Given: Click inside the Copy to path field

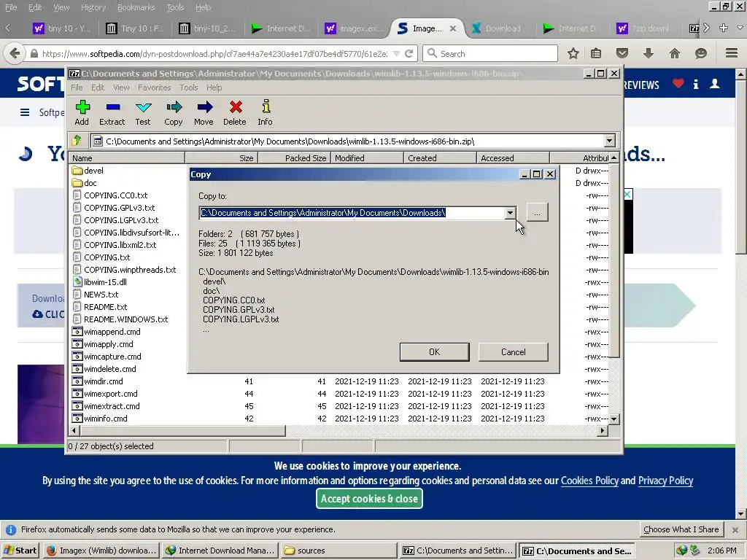Looking at the screenshot, I should coord(352,213).
